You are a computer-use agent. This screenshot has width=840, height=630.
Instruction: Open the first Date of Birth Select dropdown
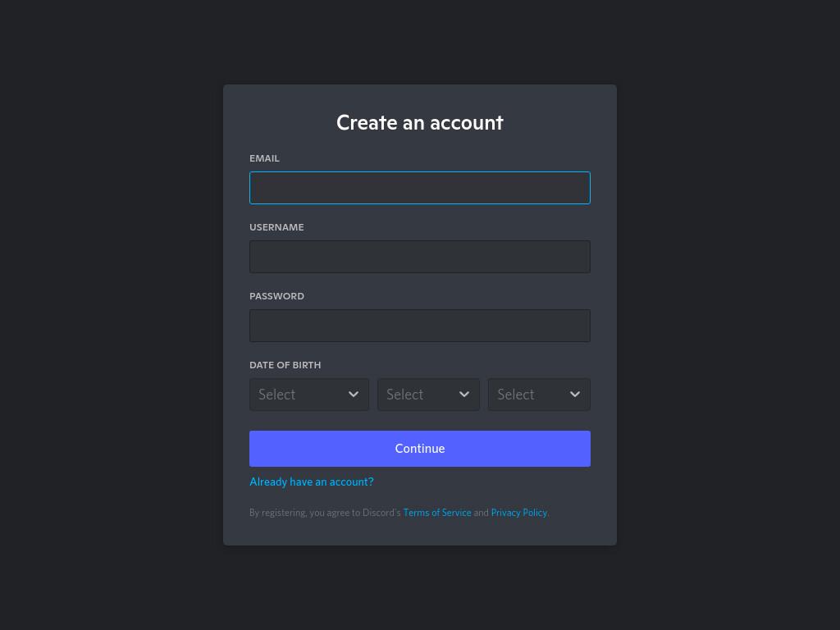click(309, 395)
